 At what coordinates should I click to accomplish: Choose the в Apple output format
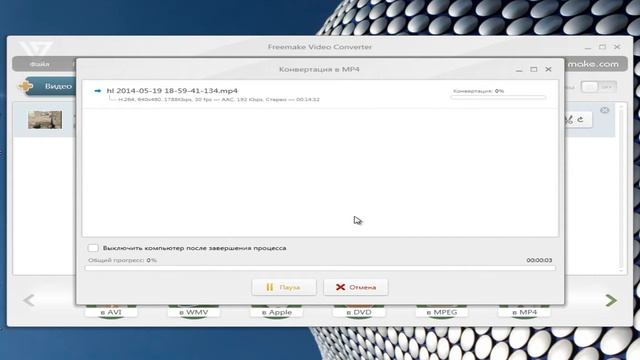point(277,312)
